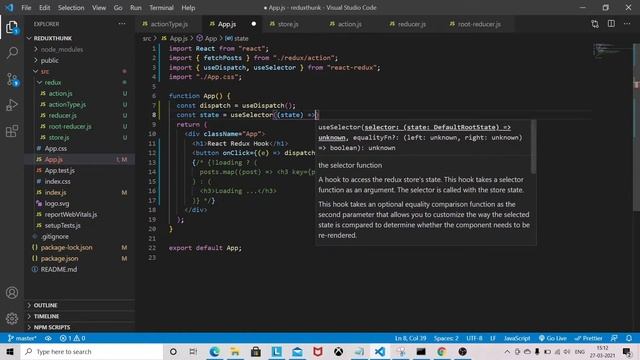The image size is (640, 360).
Task: Open the Search view in activity bar
Action: [x=12, y=53]
